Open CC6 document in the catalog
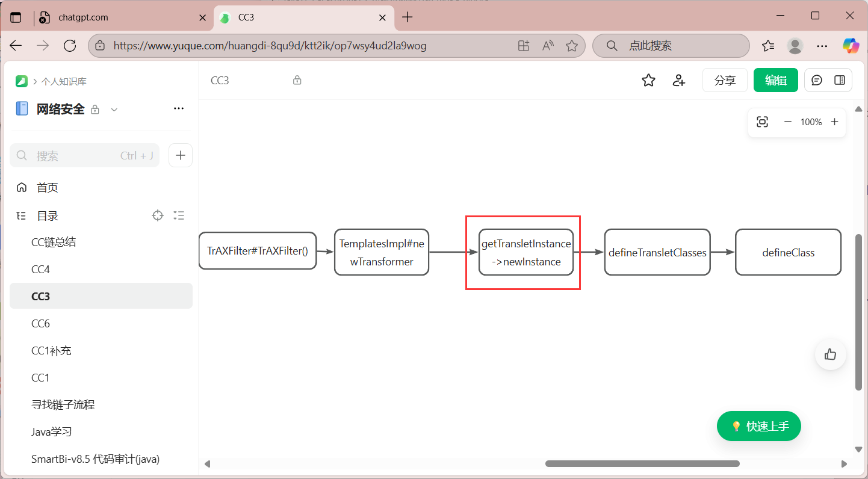Viewport: 868px width, 479px height. [41, 324]
